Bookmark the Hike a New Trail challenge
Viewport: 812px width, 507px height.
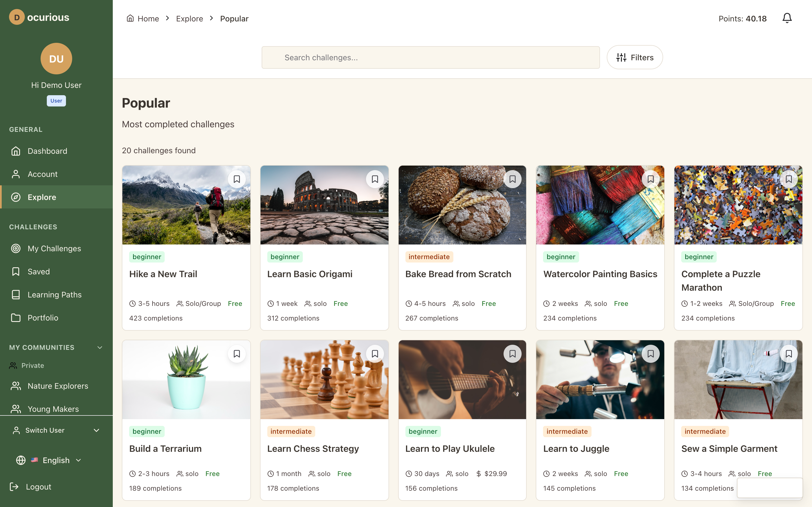pos(237,179)
